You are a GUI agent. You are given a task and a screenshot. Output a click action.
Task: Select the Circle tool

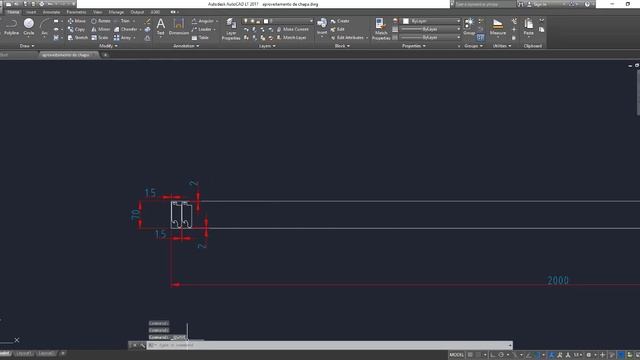coord(29,27)
